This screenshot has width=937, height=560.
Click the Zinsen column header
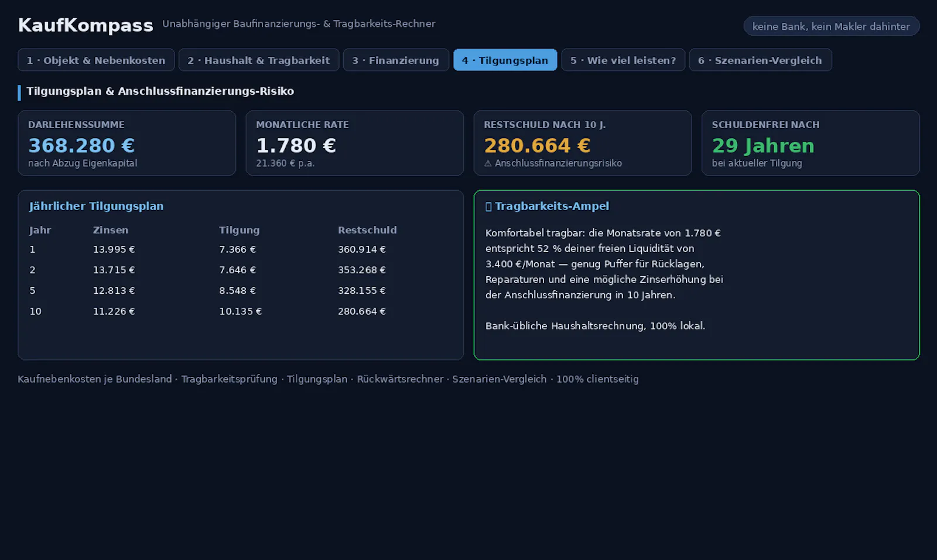(x=111, y=230)
